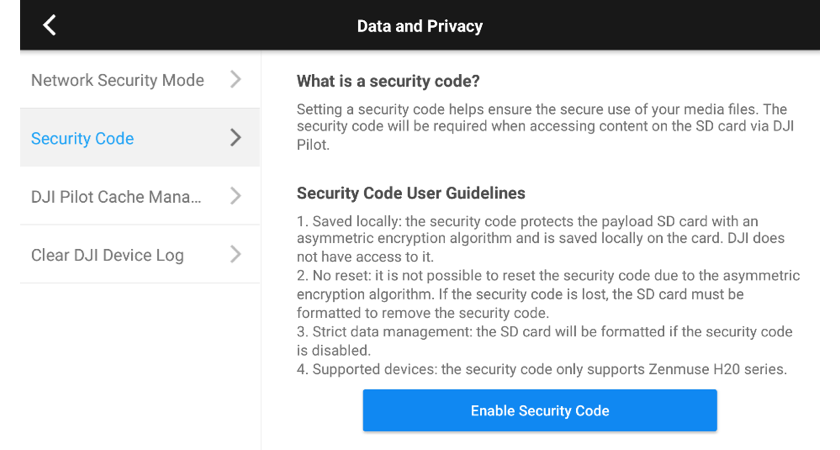Click chevron next to Network Security Mode
Viewport: 840px width, 450px height.
(235, 79)
